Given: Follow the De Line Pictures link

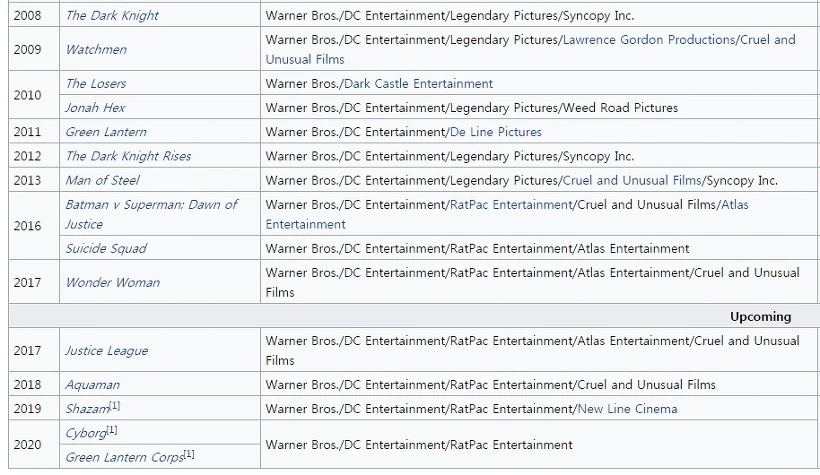Looking at the screenshot, I should coord(496,132).
